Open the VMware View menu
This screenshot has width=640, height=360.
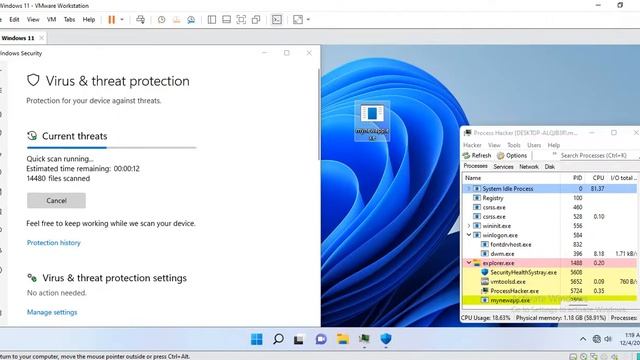click(33, 20)
